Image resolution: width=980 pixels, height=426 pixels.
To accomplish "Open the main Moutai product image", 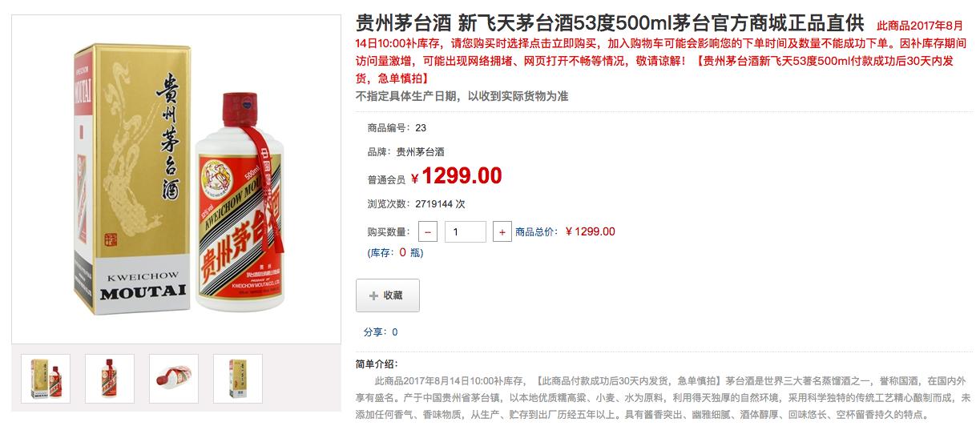I will tap(176, 179).
